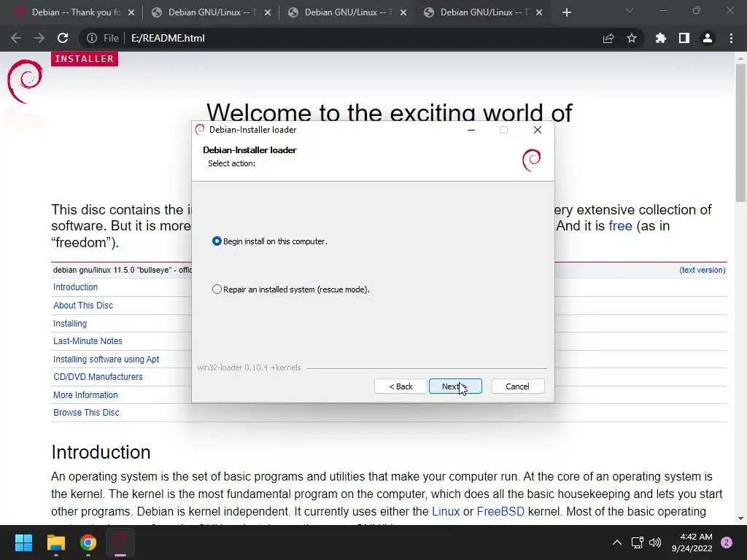This screenshot has height=560, width=747.
Task: Open the CD/DVD Manufacturers link
Action: 98,377
